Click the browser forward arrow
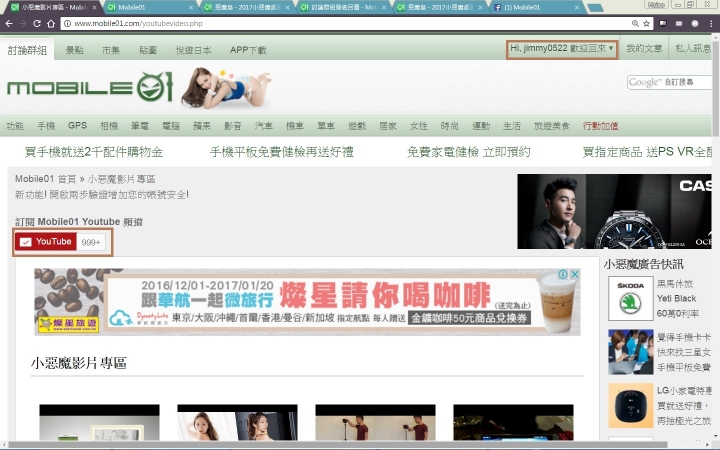This screenshot has width=720, height=450. pos(22,23)
